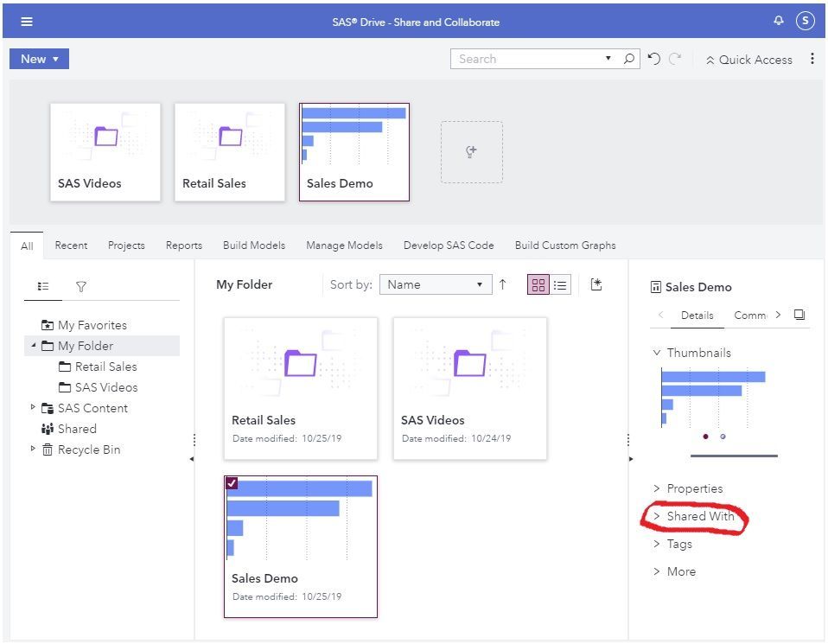Image resolution: width=828 pixels, height=644 pixels.
Task: Open the notifications bell
Action: pos(779,21)
